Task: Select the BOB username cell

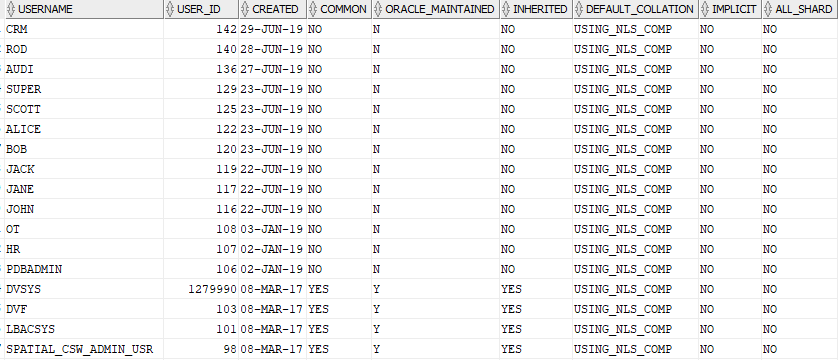Action: point(84,149)
